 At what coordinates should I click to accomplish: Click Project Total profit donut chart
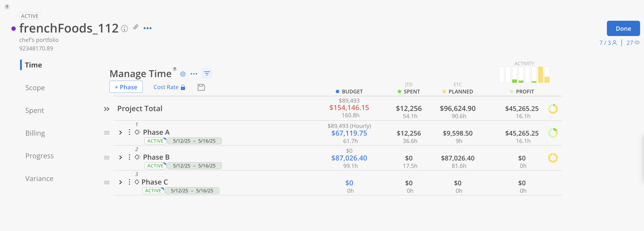click(x=553, y=109)
